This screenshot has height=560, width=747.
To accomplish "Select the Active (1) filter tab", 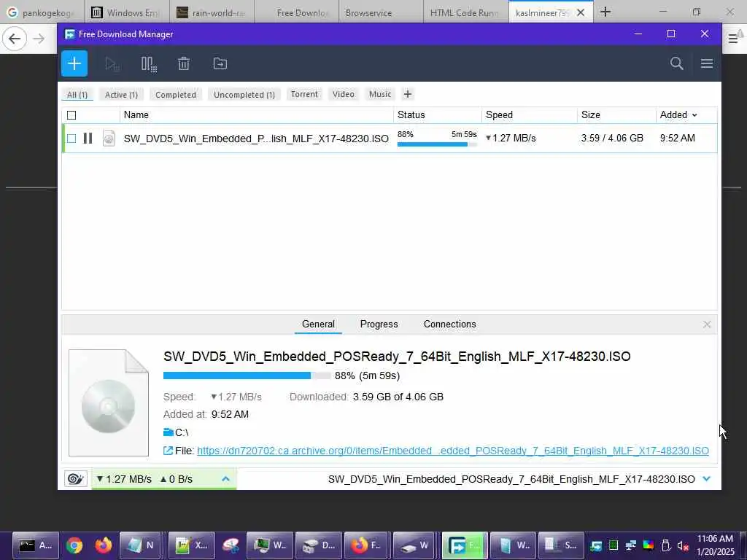I will [x=122, y=94].
